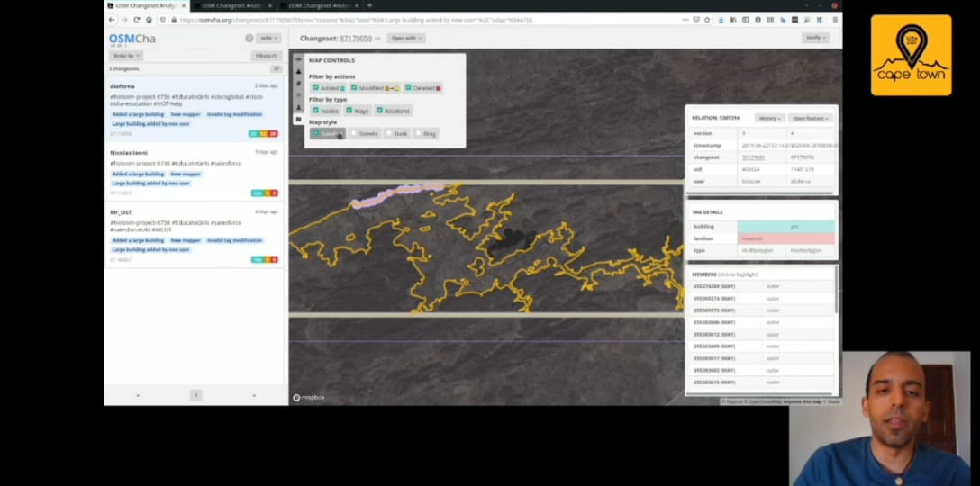
Task: Click the Mapbox logo on the map
Action: point(309,397)
